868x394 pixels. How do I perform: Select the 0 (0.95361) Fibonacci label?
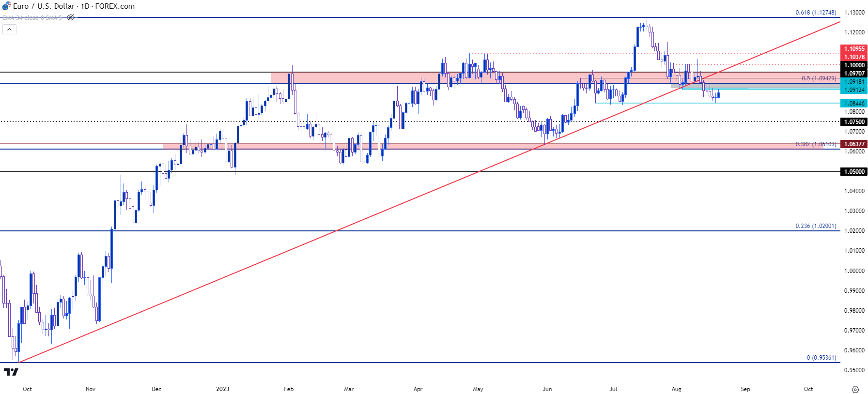pyautogui.click(x=821, y=358)
